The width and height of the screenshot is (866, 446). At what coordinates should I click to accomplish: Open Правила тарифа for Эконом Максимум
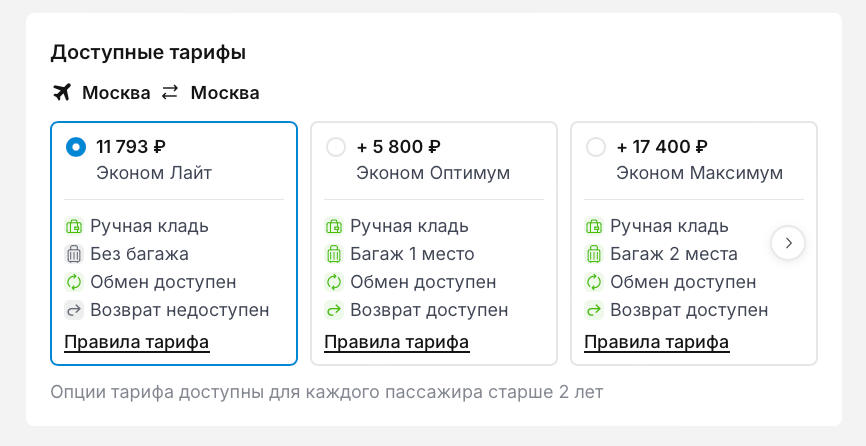[x=656, y=342]
